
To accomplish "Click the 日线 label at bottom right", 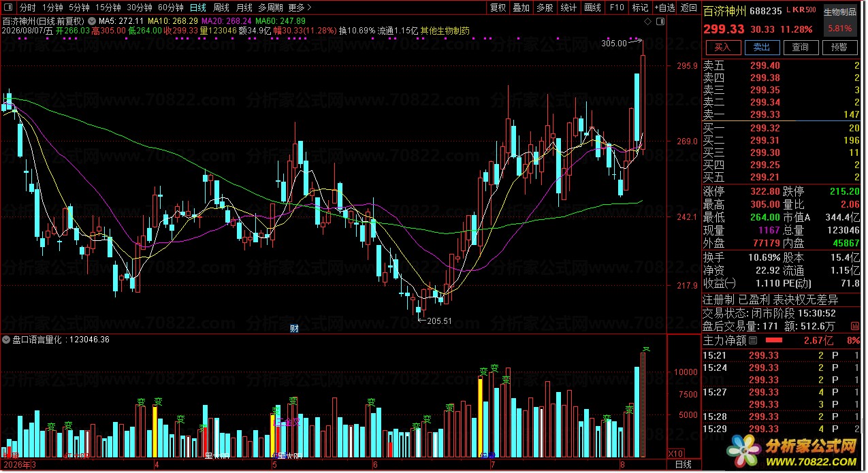I will pos(683,465).
